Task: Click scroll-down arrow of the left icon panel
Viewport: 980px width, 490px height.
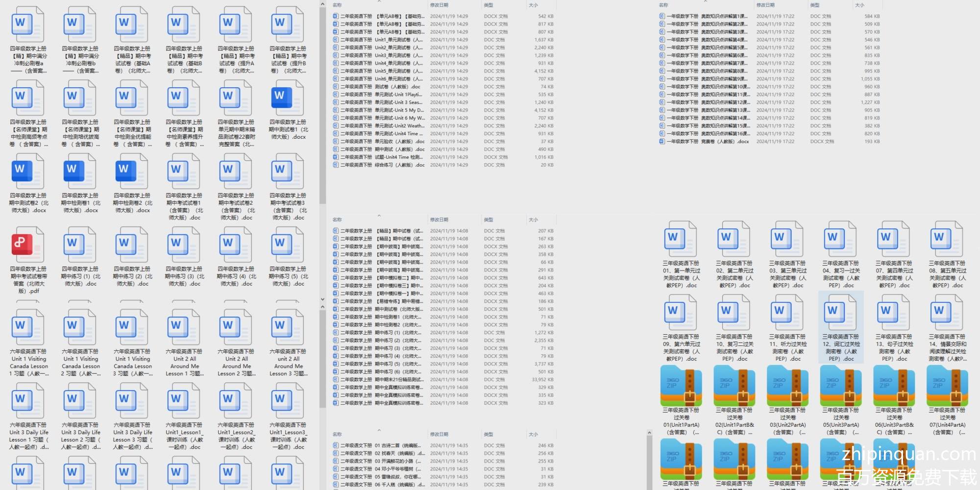Action: click(x=322, y=299)
